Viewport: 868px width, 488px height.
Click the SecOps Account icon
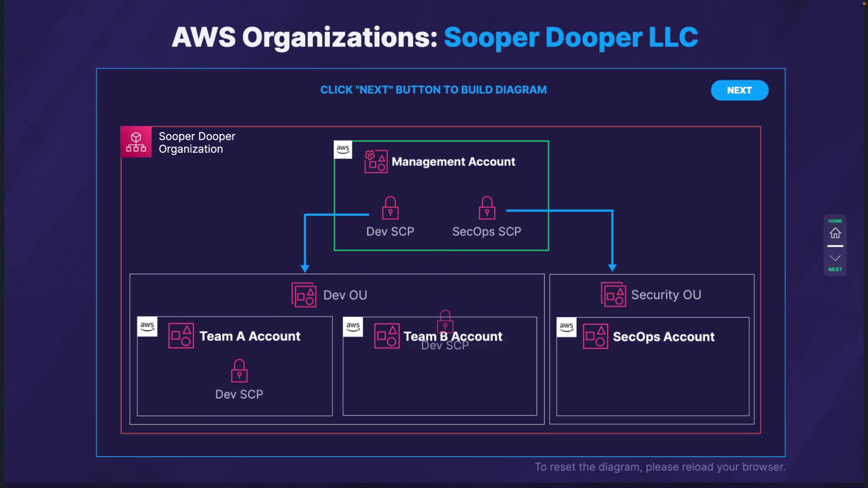(x=595, y=337)
